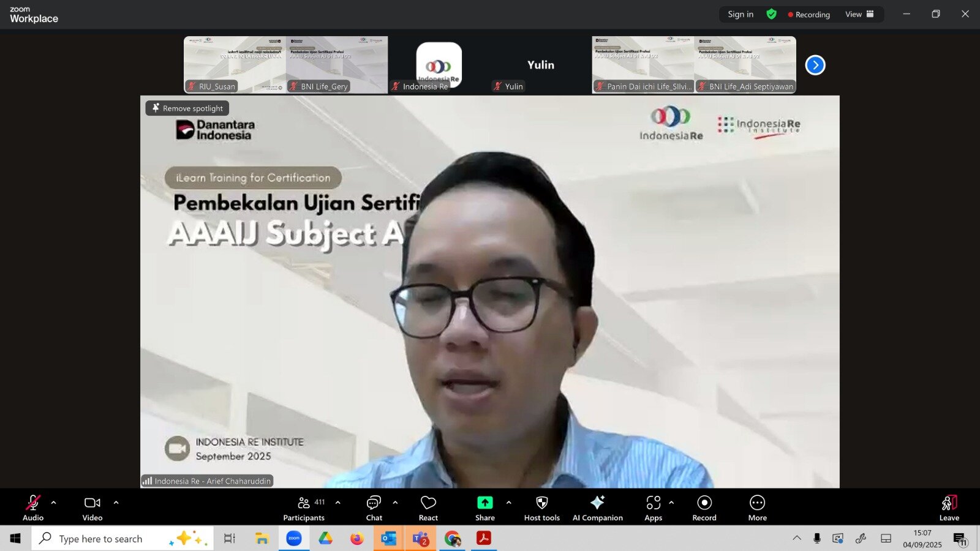Expand share options arrow next to Share

coord(509,503)
